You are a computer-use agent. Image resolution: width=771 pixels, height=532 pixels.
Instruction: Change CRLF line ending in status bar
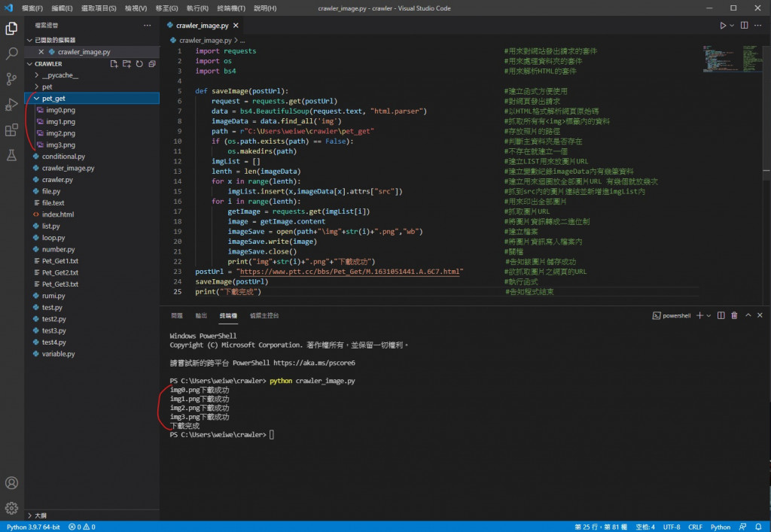point(695,527)
